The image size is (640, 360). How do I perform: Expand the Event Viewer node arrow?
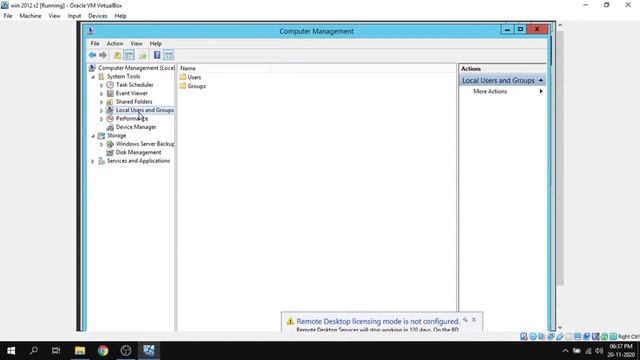point(101,93)
